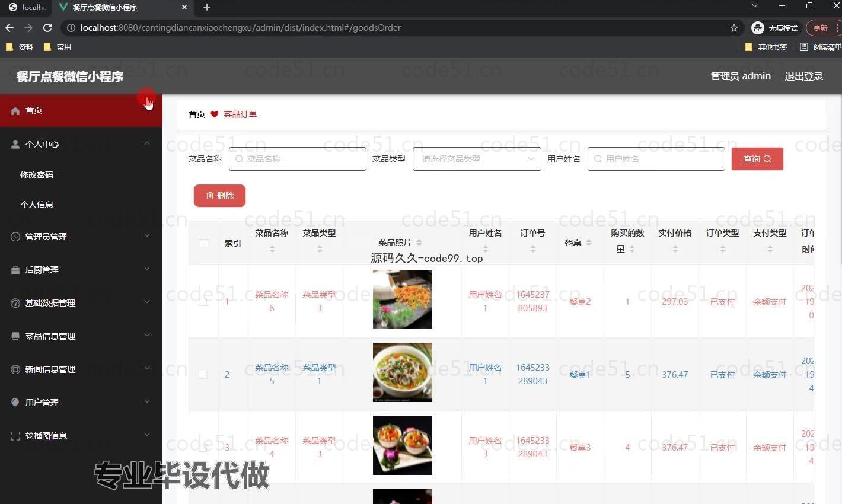Open the 菜品类型 select dropdown
The image size is (842, 504).
[x=477, y=159]
